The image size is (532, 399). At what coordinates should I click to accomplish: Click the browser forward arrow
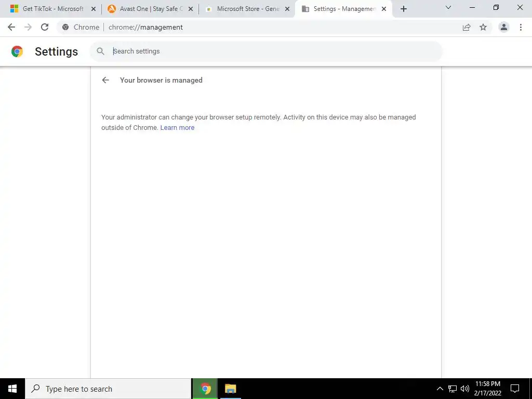tap(28, 27)
